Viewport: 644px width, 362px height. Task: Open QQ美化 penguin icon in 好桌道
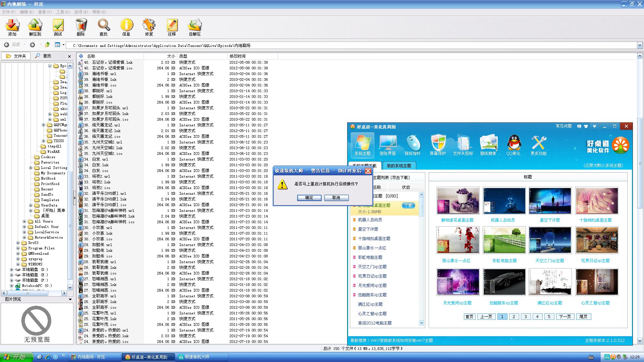coord(513,145)
